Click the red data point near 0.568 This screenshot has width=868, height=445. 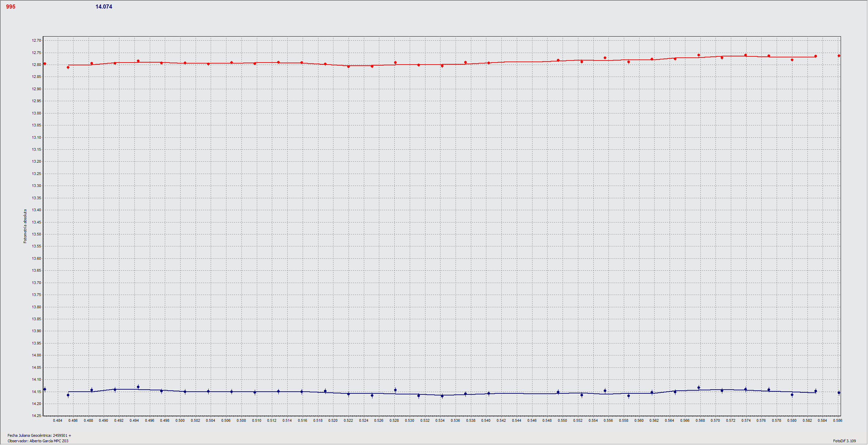699,55
